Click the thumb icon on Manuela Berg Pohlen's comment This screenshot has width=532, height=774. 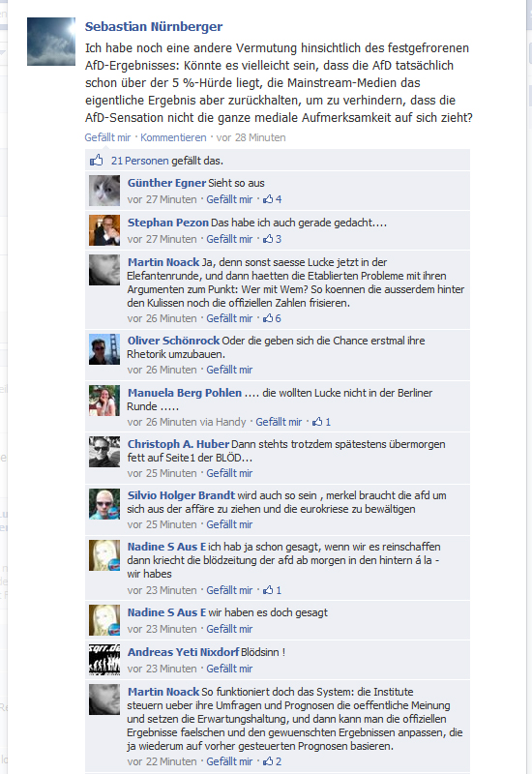pyautogui.click(x=317, y=422)
